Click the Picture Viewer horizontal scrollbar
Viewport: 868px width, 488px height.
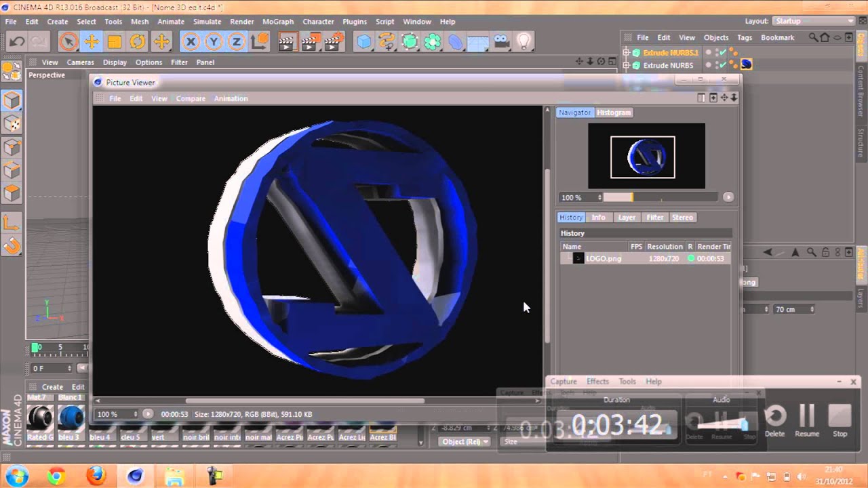click(x=304, y=401)
